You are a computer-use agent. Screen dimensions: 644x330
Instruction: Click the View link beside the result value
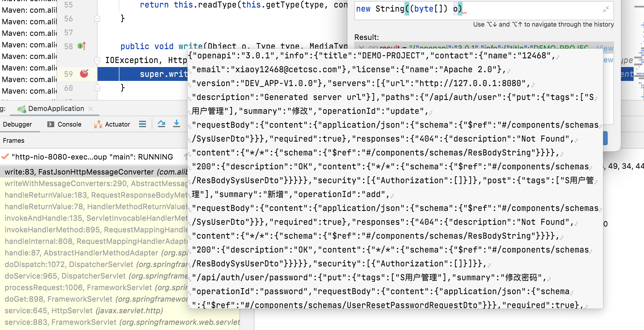click(x=606, y=48)
